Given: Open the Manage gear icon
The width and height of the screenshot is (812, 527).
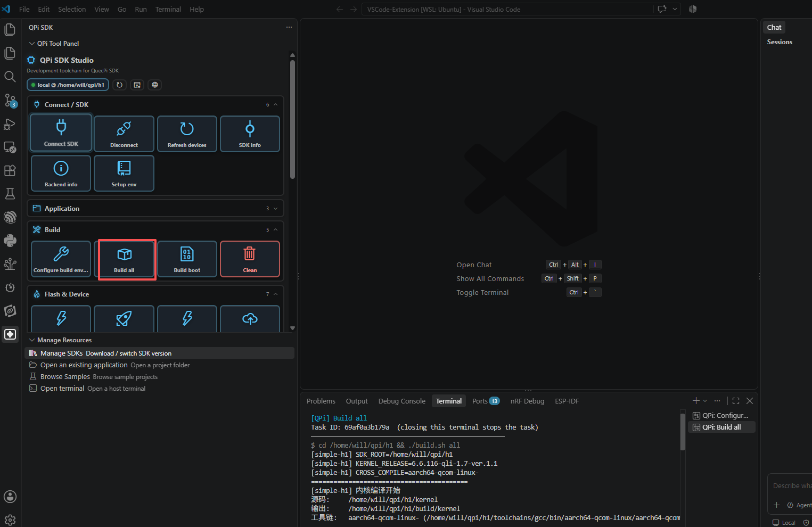Looking at the screenshot, I should pyautogui.click(x=10, y=520).
